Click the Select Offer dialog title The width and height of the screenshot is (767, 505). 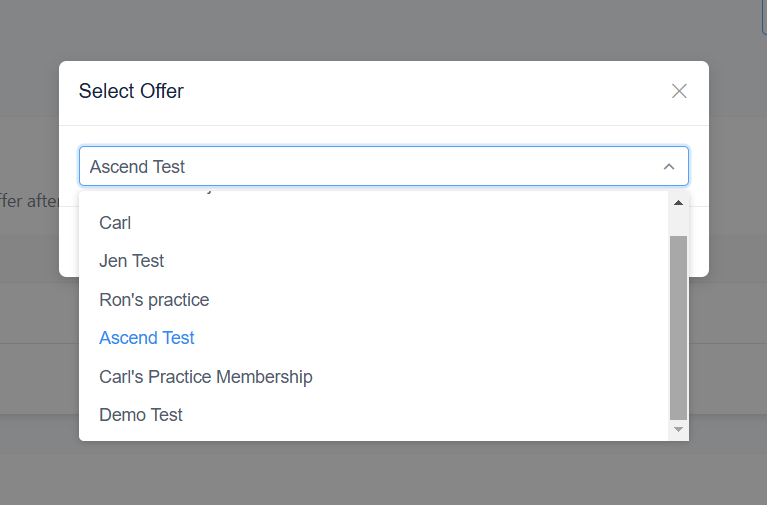(131, 91)
